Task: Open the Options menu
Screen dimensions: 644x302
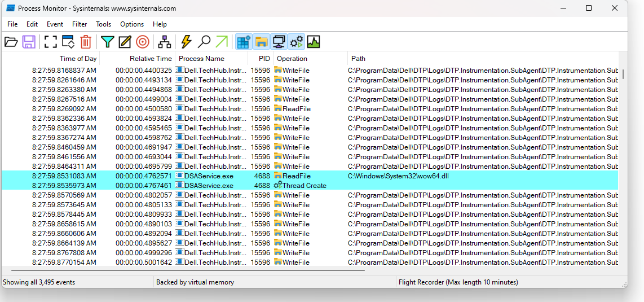Action: tap(132, 24)
